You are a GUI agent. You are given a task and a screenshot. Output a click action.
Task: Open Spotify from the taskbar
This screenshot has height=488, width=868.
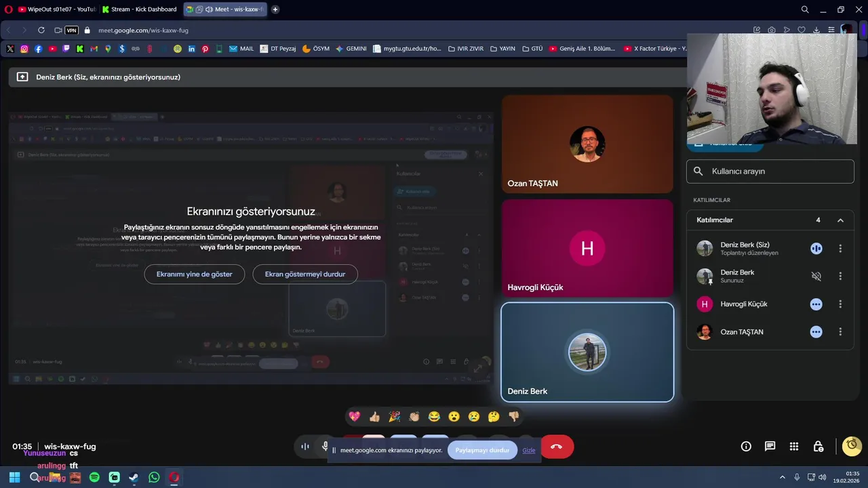tap(94, 477)
